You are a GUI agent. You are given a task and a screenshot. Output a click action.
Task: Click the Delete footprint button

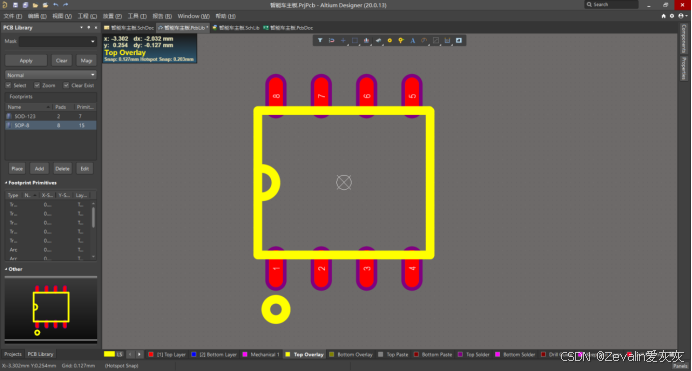pyautogui.click(x=62, y=169)
